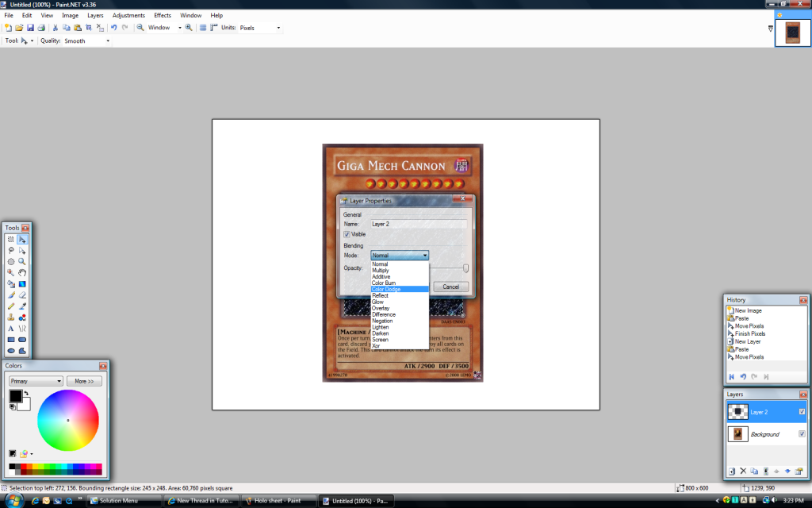This screenshot has height=508, width=812.
Task: Pick the Text tool
Action: coord(11,328)
